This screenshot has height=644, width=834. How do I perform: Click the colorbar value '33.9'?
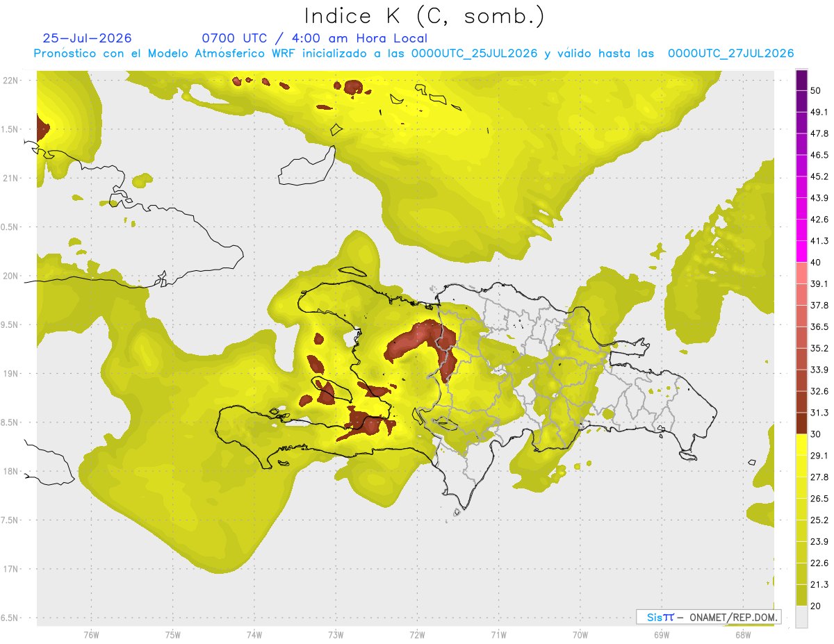coord(819,370)
